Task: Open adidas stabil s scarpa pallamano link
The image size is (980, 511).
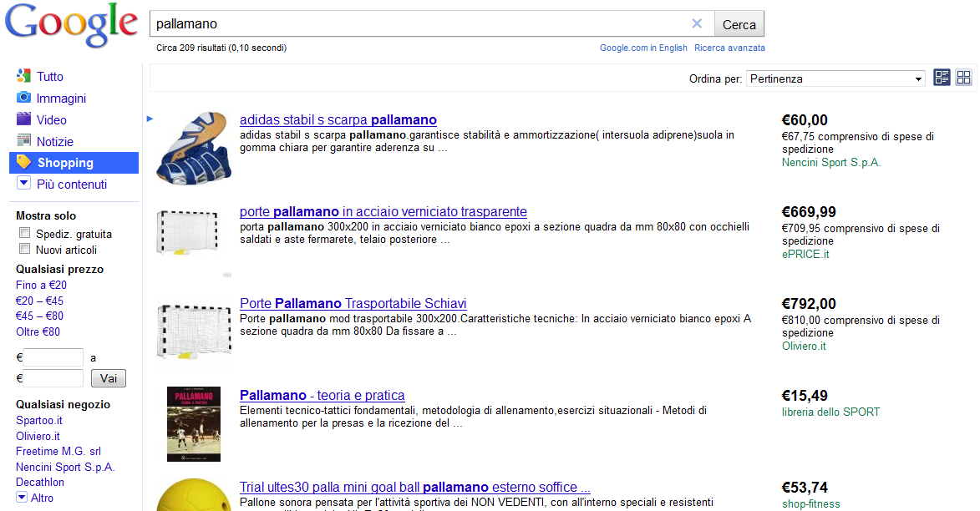Action: coord(338,120)
